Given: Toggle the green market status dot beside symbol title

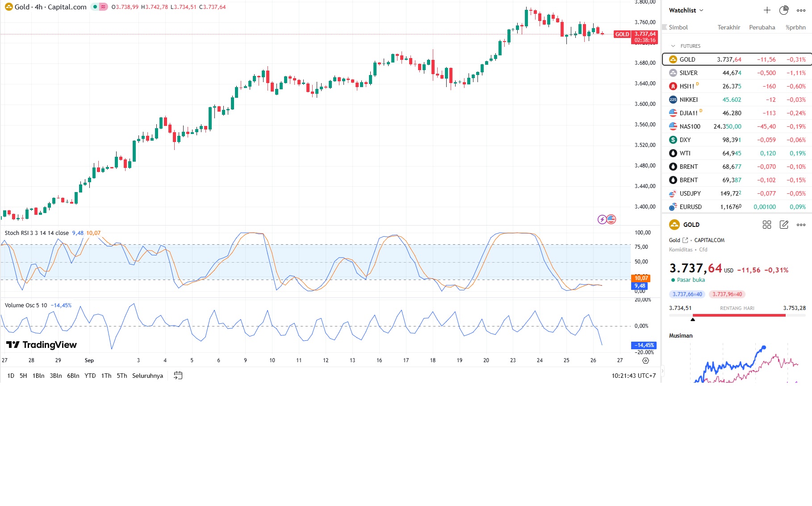Looking at the screenshot, I should coord(95,7).
